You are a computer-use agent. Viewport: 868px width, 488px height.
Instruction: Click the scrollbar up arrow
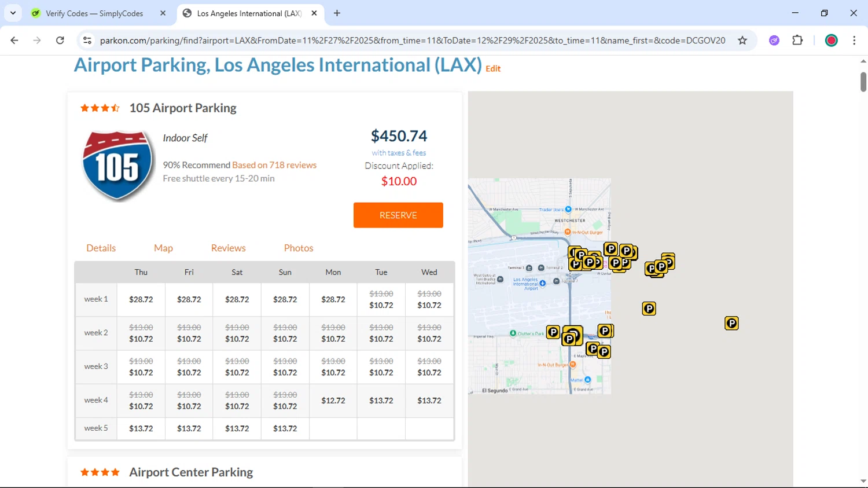[863, 61]
